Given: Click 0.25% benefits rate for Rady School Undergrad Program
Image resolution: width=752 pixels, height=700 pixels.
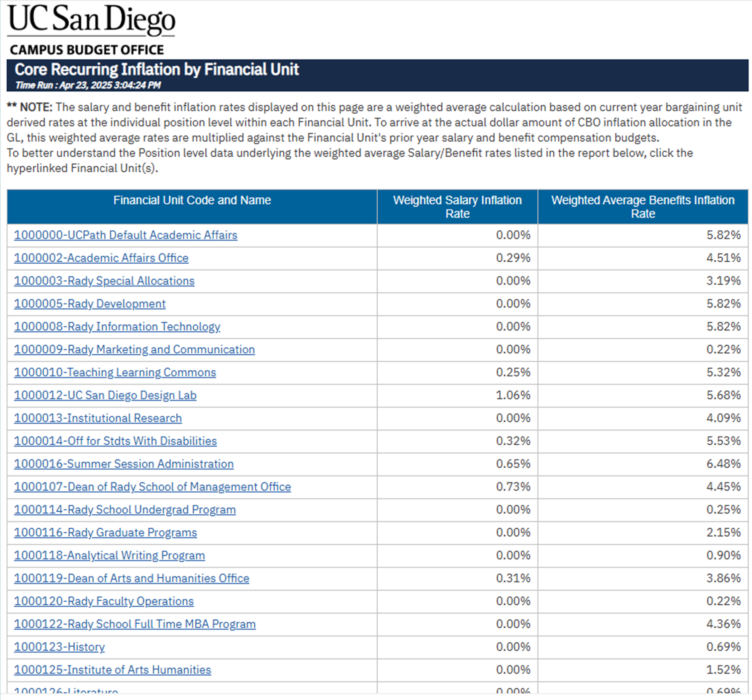Looking at the screenshot, I should click(x=723, y=510).
